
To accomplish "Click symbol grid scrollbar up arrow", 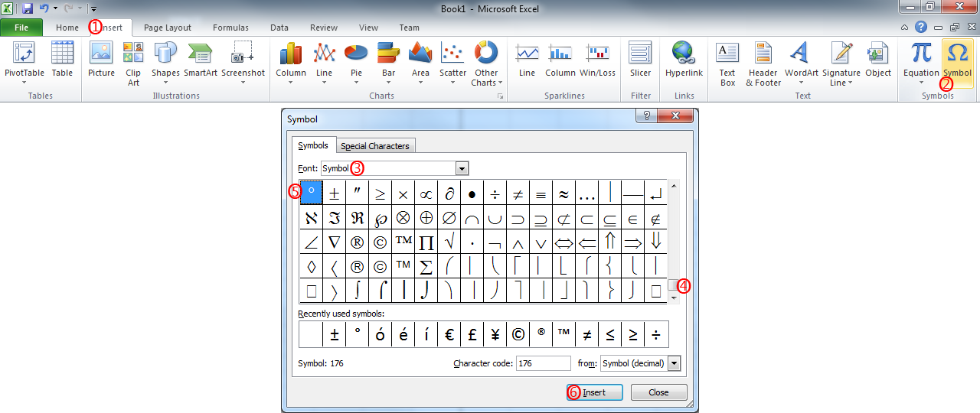I will [673, 184].
